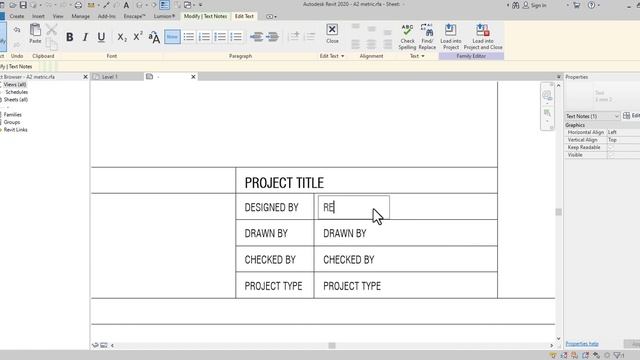Screen dimensions: 640x360
Task: Open the Add-Ins ribbon tab
Action: pyautogui.click(x=107, y=16)
